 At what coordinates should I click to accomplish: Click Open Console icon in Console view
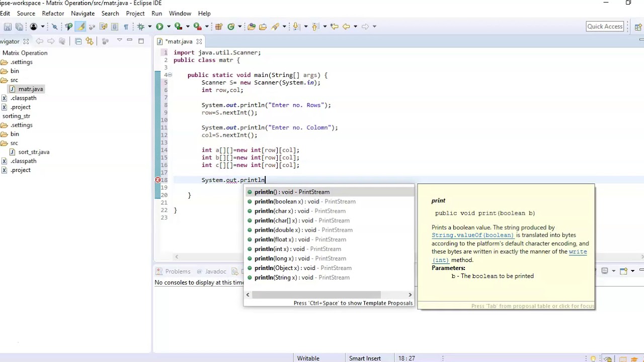click(x=624, y=271)
